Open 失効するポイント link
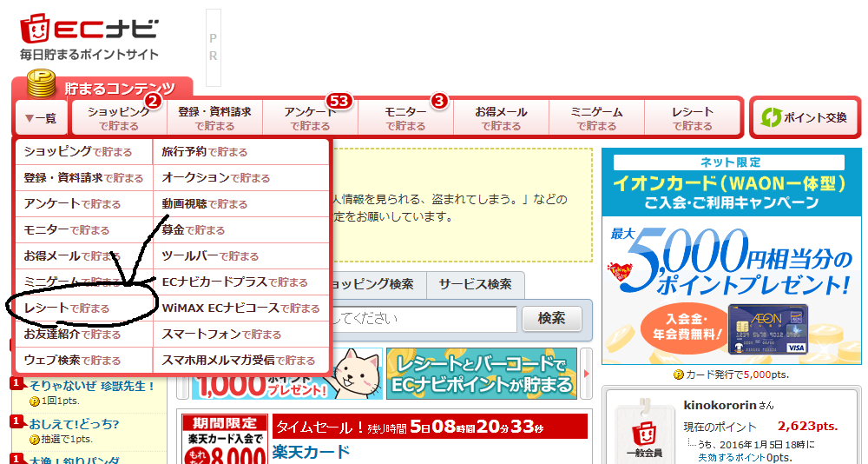Image resolution: width=868 pixels, height=464 pixels. (x=731, y=457)
